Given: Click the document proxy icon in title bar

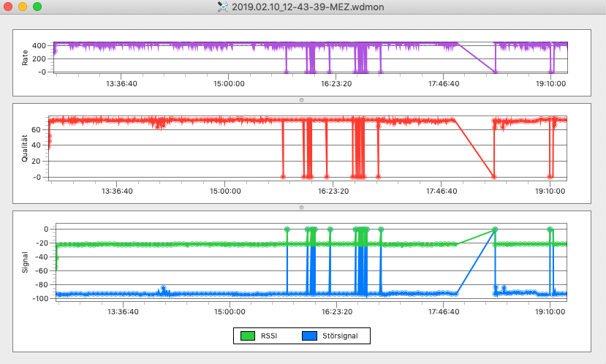Looking at the screenshot, I should pyautogui.click(x=224, y=7).
